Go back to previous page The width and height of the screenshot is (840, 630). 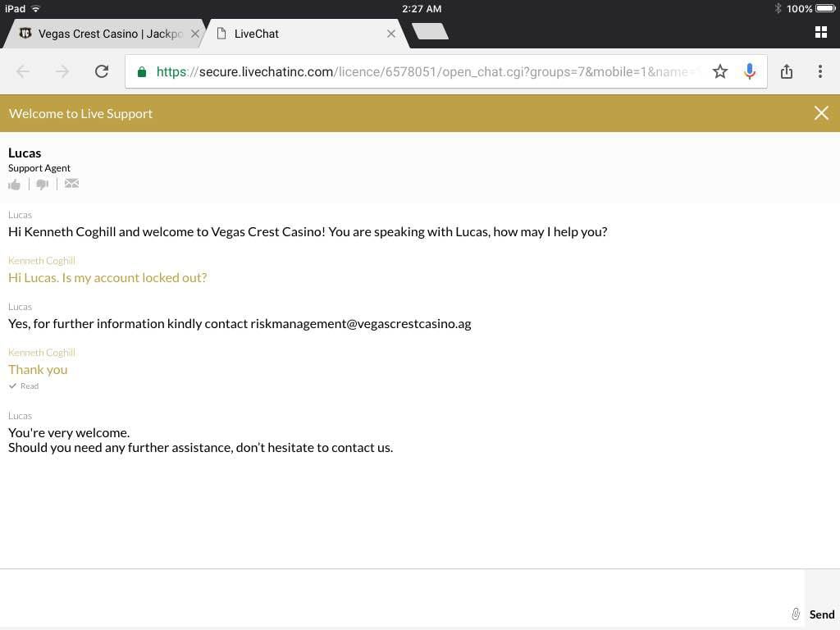pyautogui.click(x=23, y=71)
